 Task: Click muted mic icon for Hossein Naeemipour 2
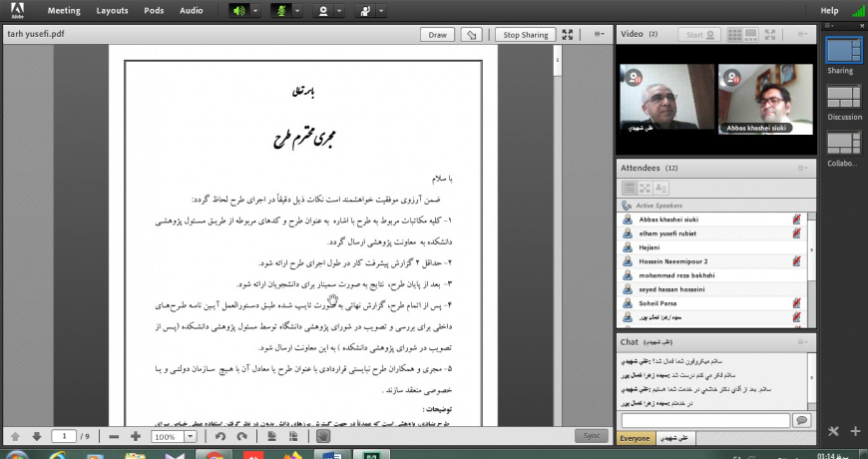(x=796, y=261)
